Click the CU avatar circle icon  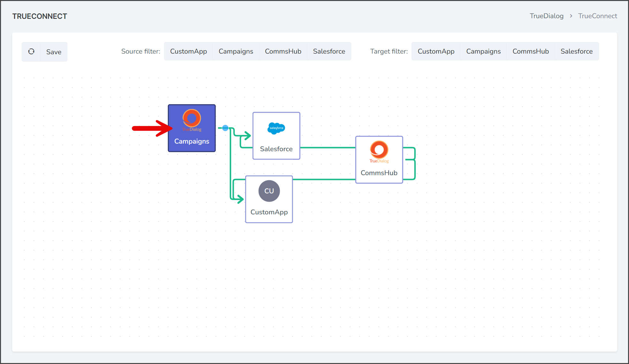[269, 191]
